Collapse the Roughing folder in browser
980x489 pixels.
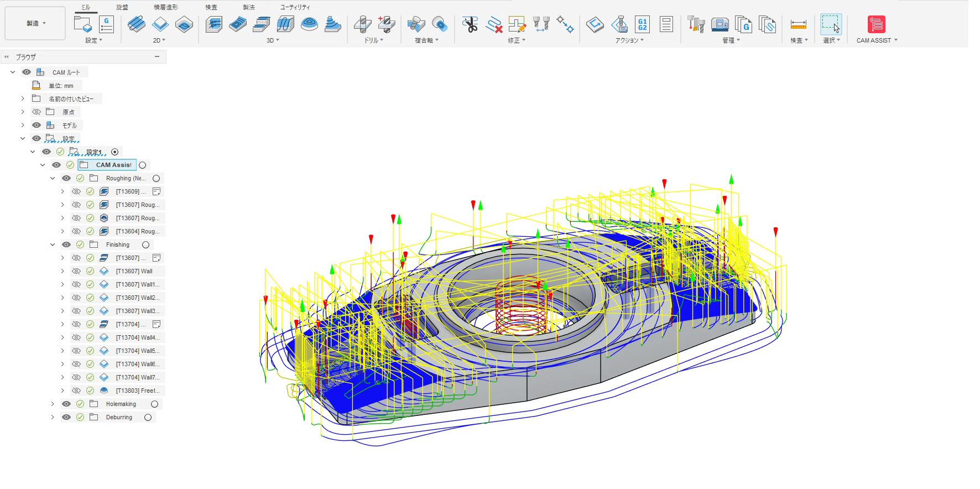click(x=53, y=178)
